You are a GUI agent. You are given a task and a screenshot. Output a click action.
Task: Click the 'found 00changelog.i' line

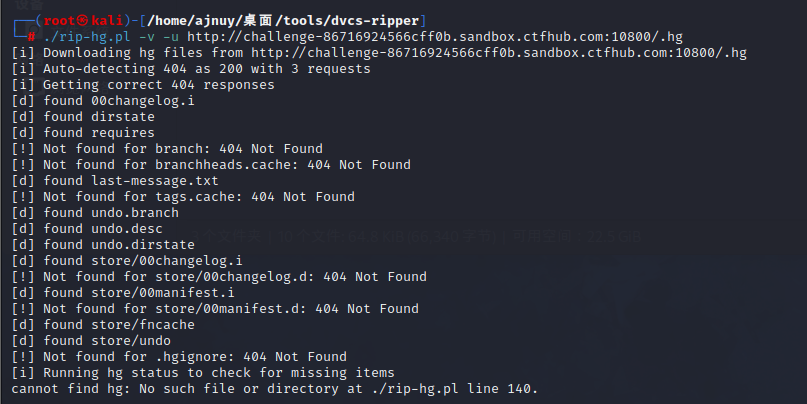(x=103, y=101)
